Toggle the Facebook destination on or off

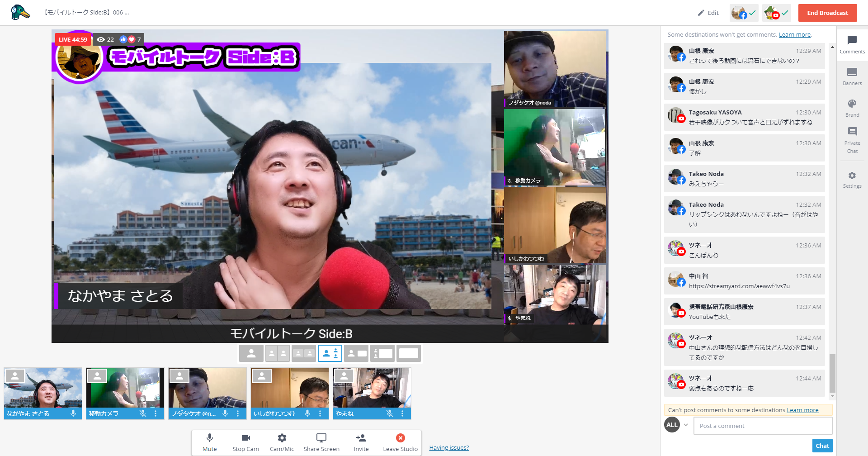click(x=744, y=13)
